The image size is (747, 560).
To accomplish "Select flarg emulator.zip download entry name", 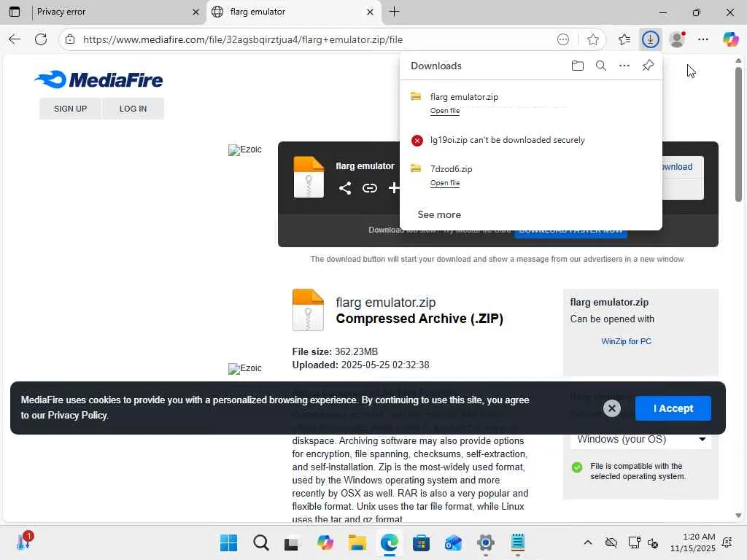I will point(464,97).
